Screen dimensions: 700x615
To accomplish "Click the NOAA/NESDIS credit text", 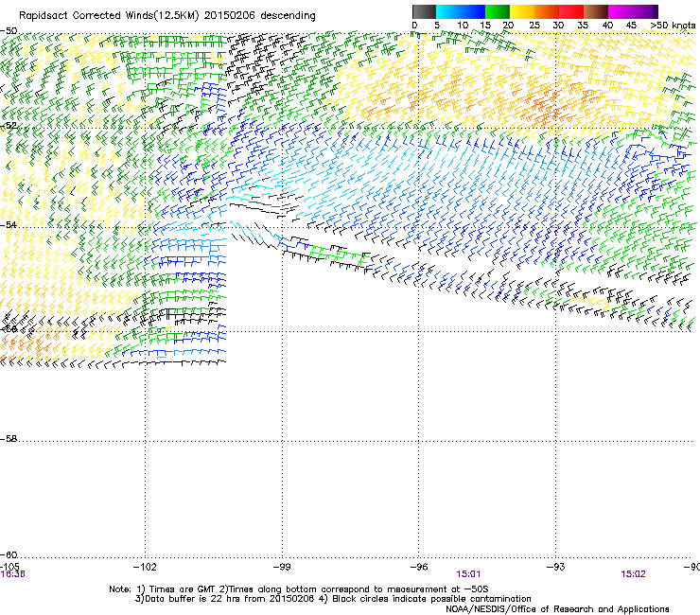I will coord(557,609).
